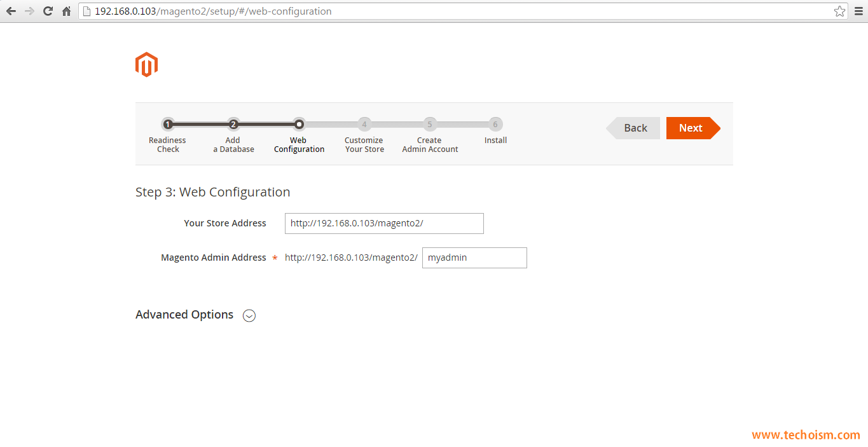This screenshot has height=447, width=868.
Task: Select step 5 Create Admin Account marker
Action: (430, 125)
